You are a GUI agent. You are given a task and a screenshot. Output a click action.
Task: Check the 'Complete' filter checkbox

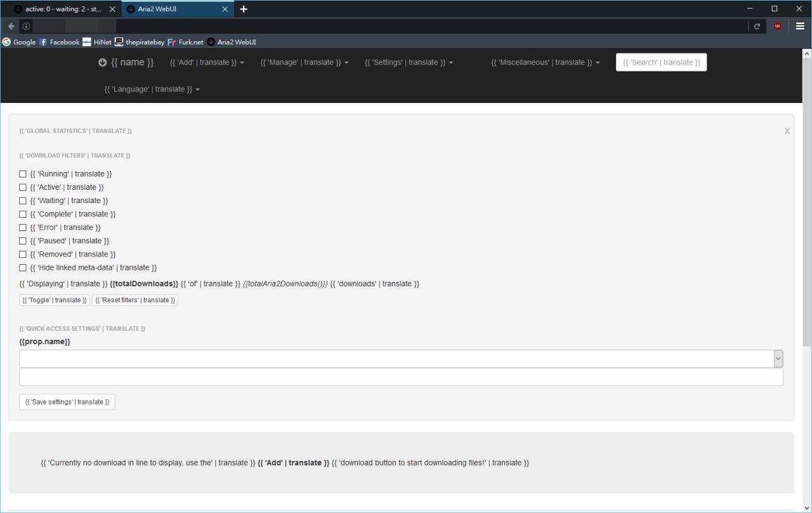point(23,214)
